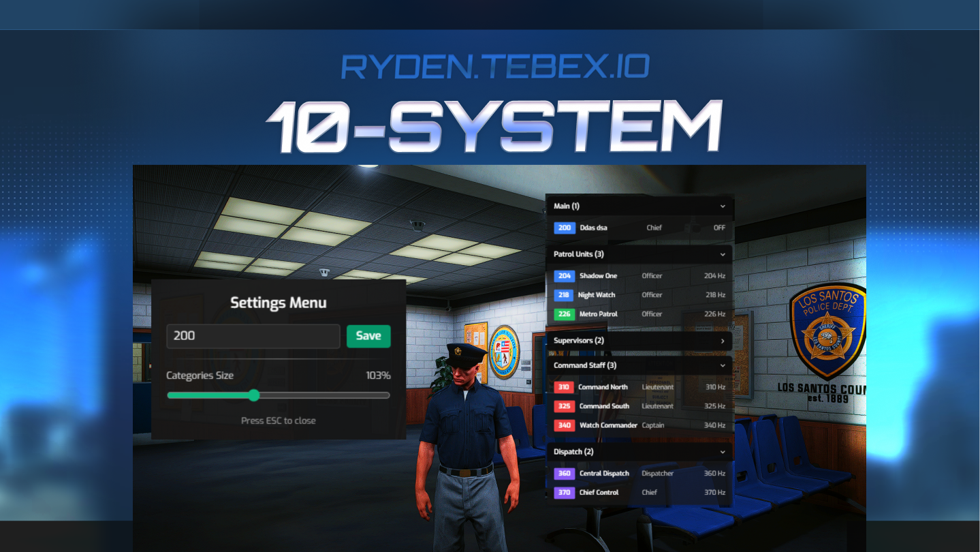Select the red 310 callsign badge
The image size is (980, 552).
[564, 387]
